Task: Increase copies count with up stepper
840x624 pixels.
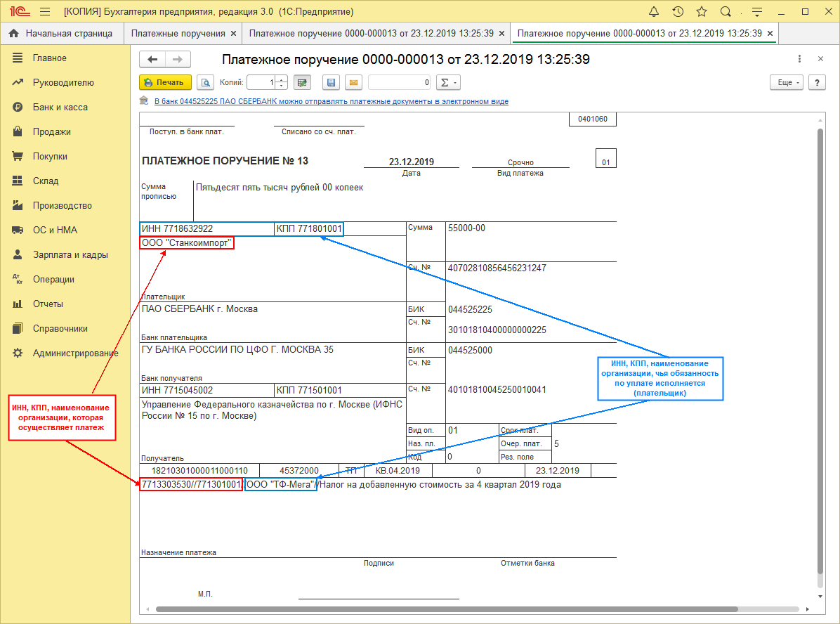Action: (282, 79)
